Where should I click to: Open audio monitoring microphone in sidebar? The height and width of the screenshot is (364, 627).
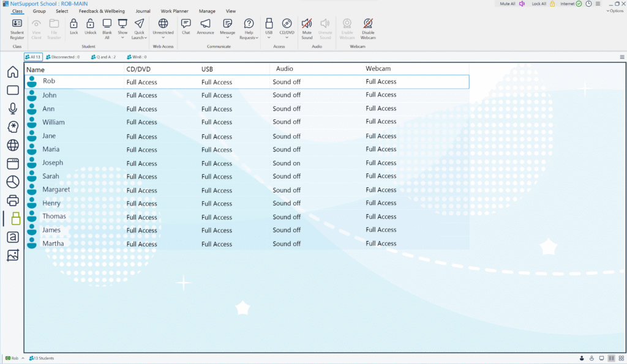pyautogui.click(x=13, y=108)
